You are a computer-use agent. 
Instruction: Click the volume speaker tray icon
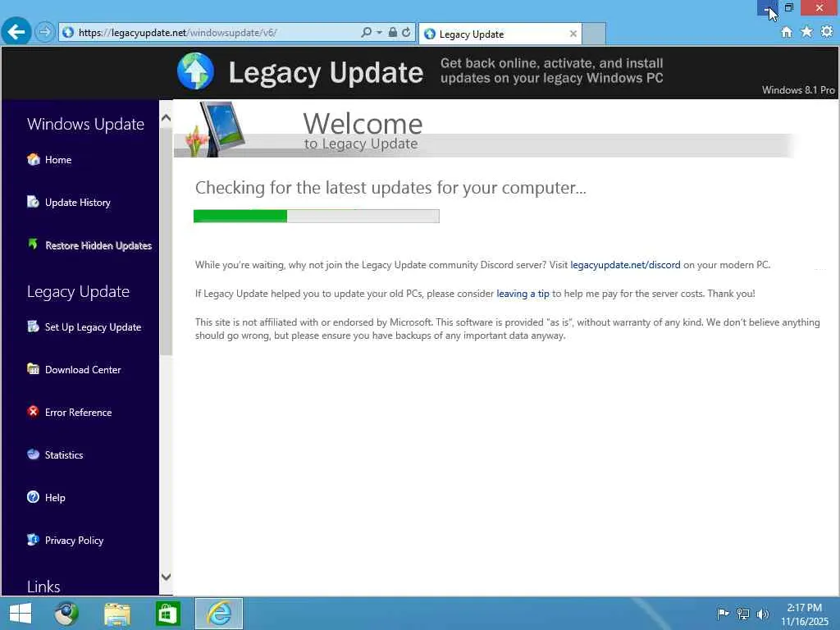[x=763, y=614]
